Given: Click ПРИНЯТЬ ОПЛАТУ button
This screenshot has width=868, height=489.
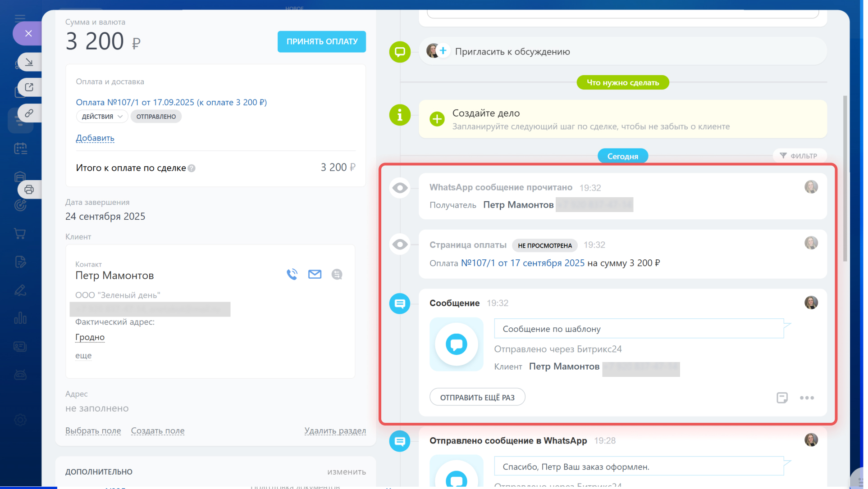Looking at the screenshot, I should click(x=322, y=41).
